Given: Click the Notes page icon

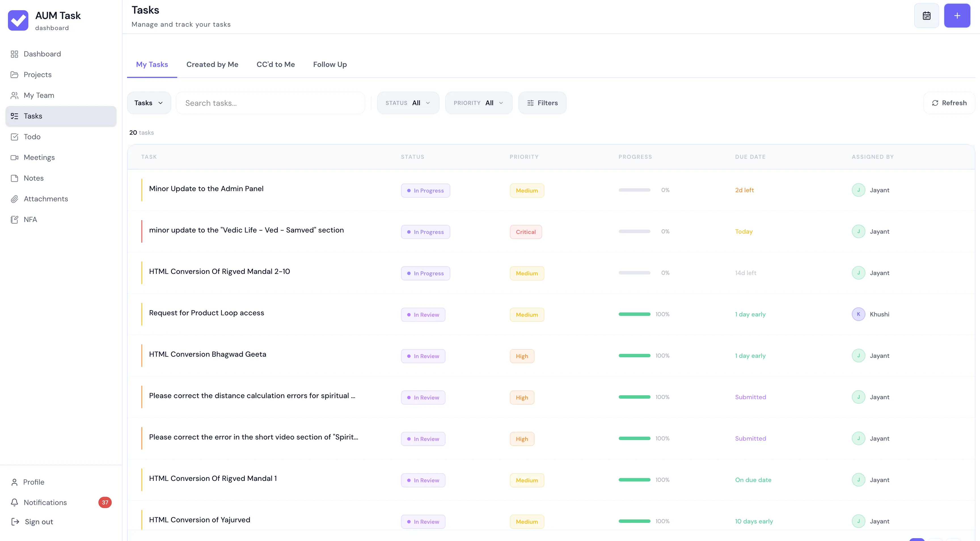Looking at the screenshot, I should tap(14, 178).
